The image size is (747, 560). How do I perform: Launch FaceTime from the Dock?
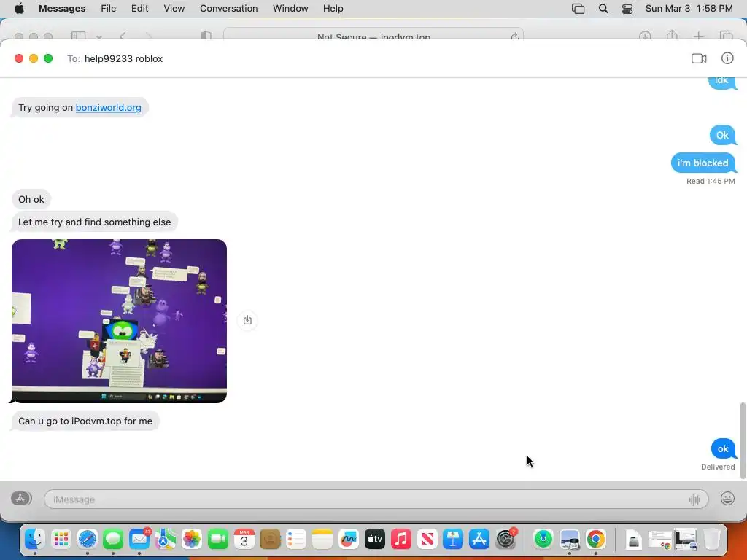pyautogui.click(x=217, y=539)
